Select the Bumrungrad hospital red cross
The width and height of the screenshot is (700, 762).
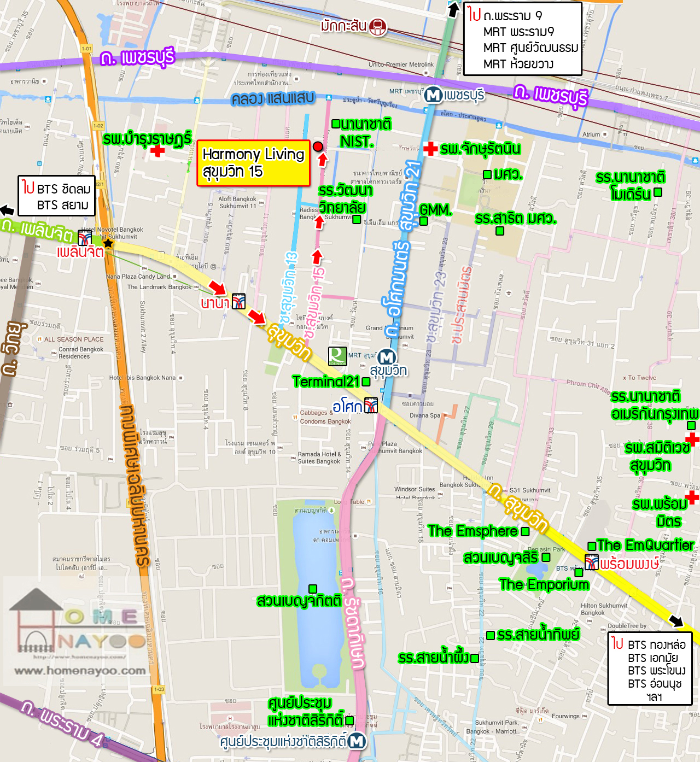(157, 151)
